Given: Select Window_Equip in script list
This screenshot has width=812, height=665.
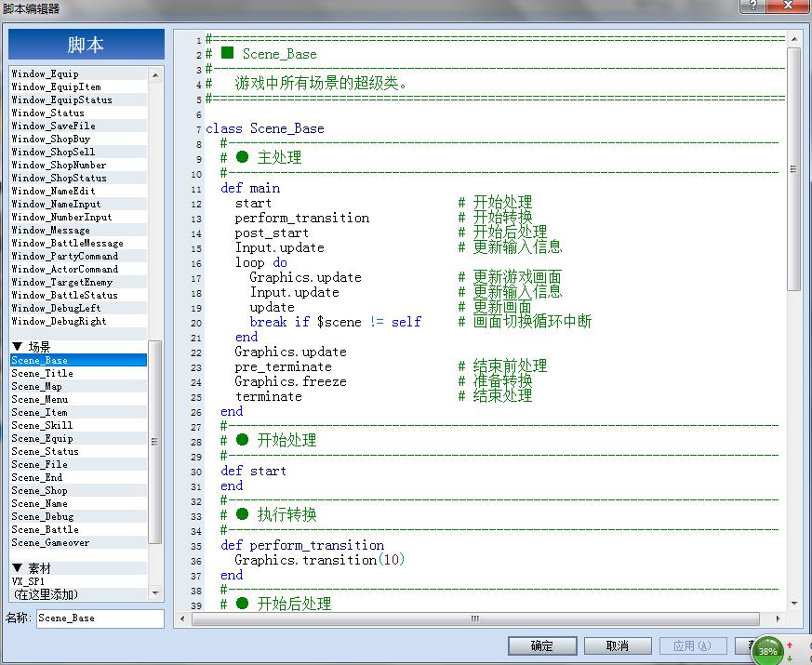Looking at the screenshot, I should pyautogui.click(x=79, y=73).
